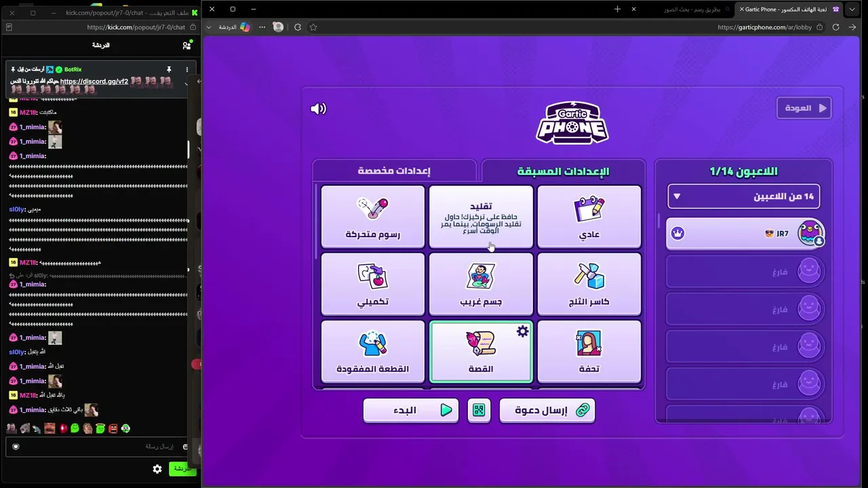Click the green الدردشة send button

[182, 468]
